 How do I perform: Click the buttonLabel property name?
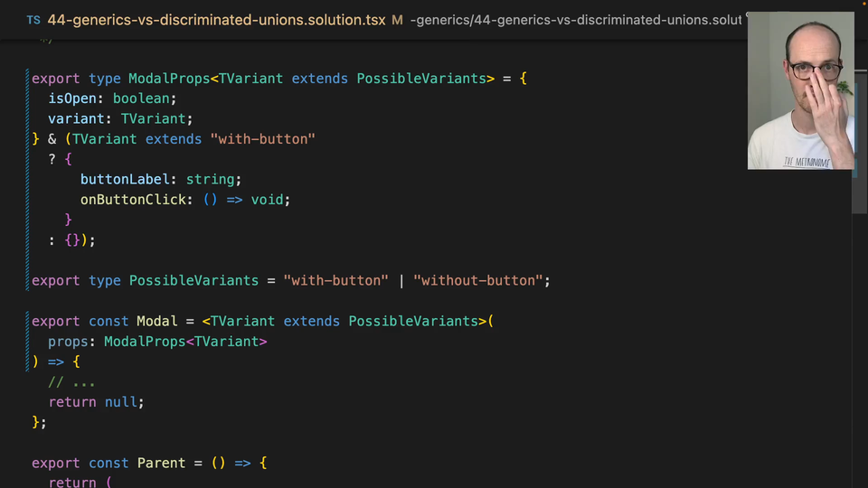coord(128,179)
